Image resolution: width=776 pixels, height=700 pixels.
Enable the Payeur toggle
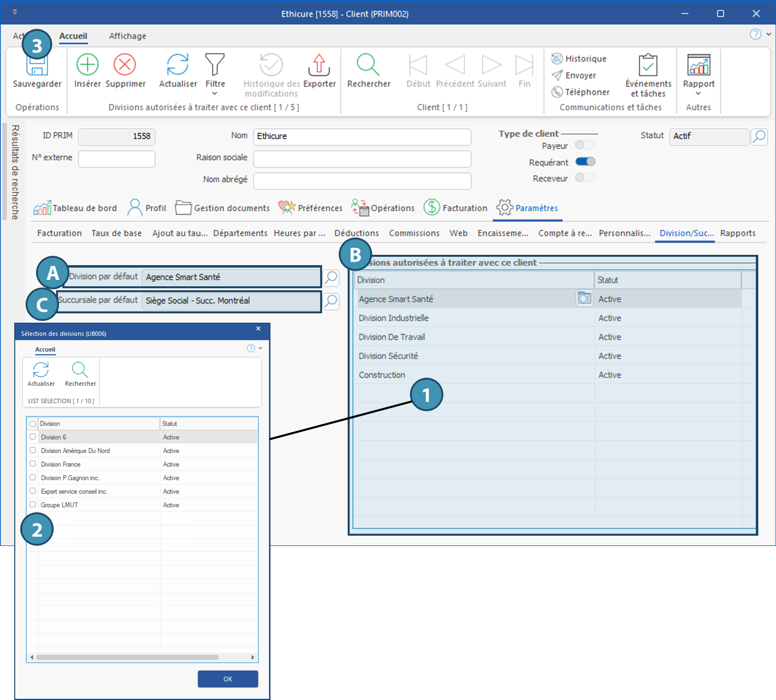(x=585, y=145)
